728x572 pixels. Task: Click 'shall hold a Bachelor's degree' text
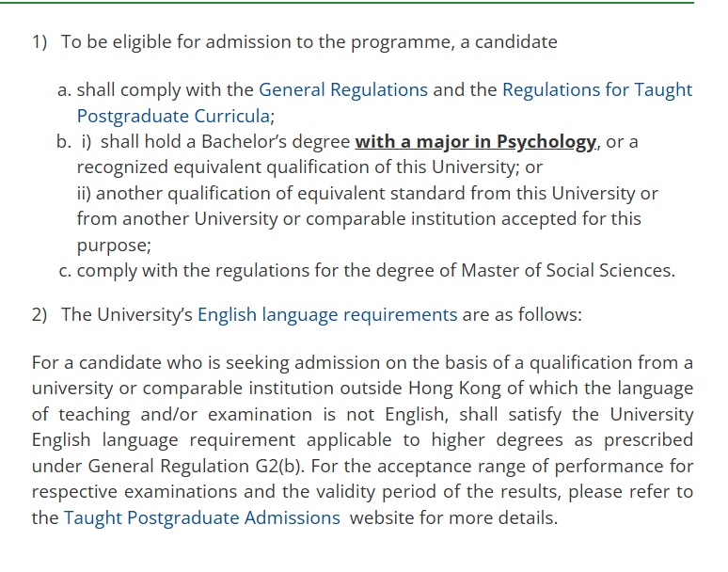[x=224, y=142]
